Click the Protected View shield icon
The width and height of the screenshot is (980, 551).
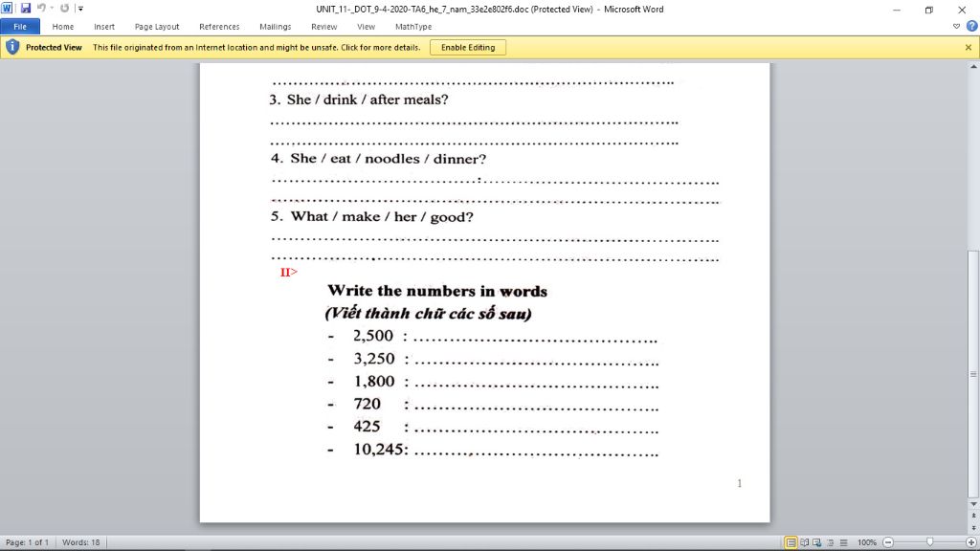12,47
